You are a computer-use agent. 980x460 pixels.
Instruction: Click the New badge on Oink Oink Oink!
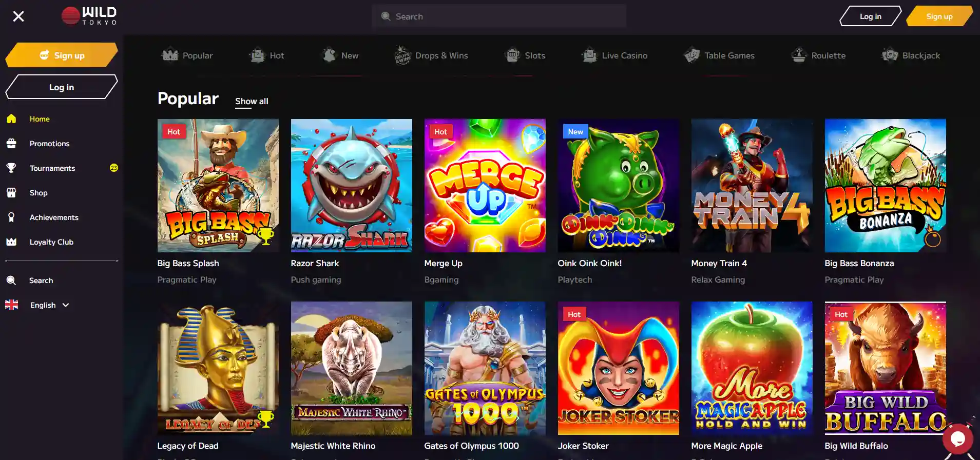tap(575, 132)
